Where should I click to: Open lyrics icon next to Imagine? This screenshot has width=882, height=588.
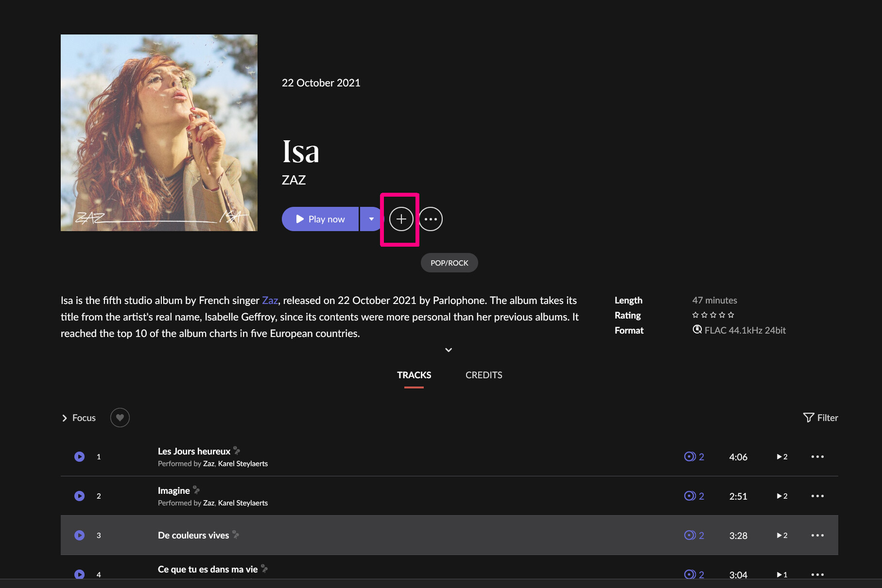tap(196, 490)
